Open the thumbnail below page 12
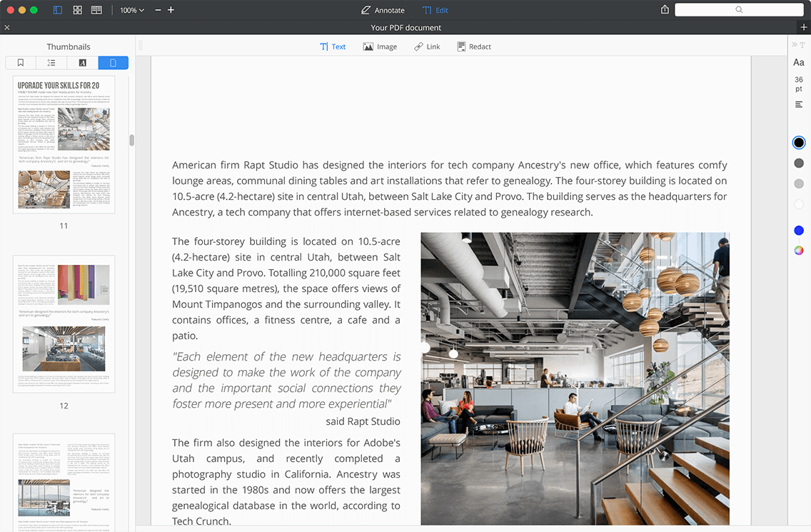This screenshot has width=811, height=532. tap(64, 483)
